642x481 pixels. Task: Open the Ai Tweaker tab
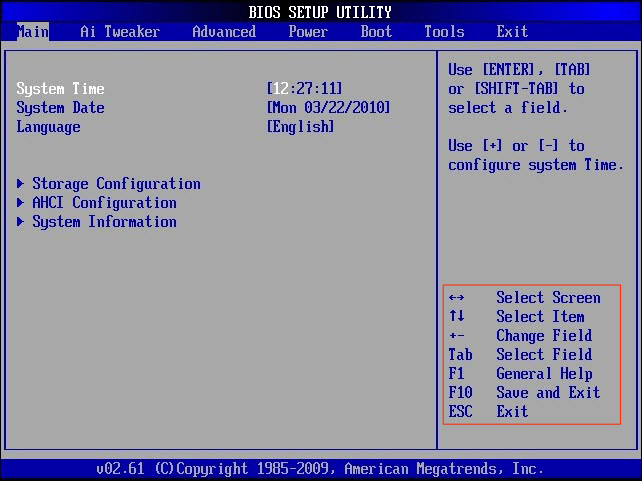click(x=120, y=32)
